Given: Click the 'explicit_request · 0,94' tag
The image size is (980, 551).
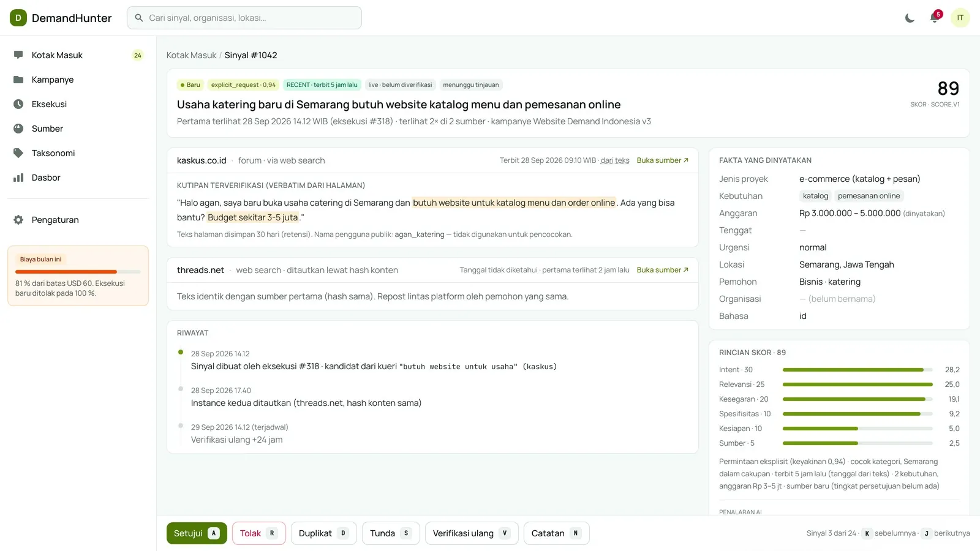Looking at the screenshot, I should tap(243, 85).
